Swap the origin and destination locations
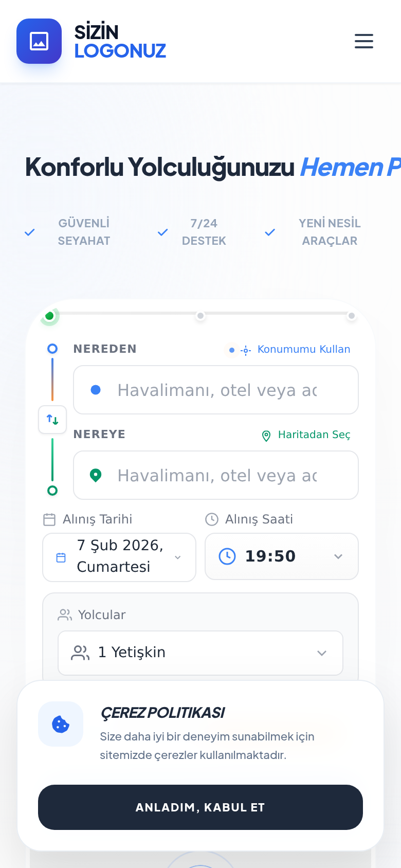This screenshot has height=868, width=401. [x=52, y=420]
